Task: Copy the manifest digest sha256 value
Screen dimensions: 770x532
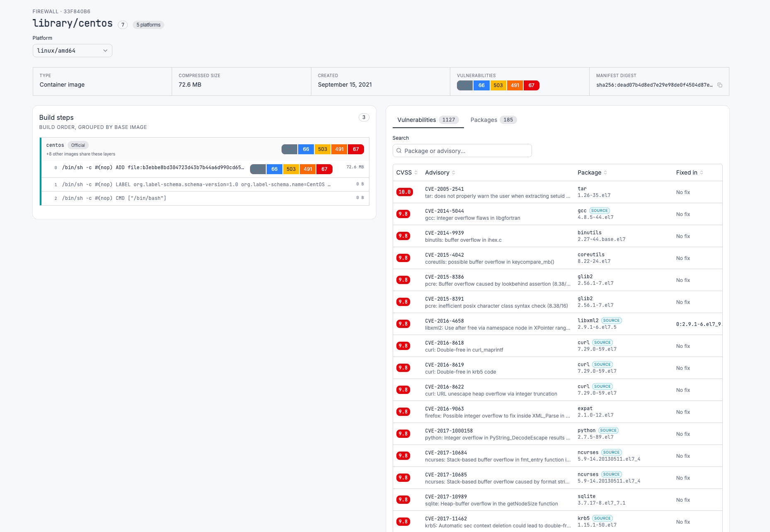Action: [720, 85]
